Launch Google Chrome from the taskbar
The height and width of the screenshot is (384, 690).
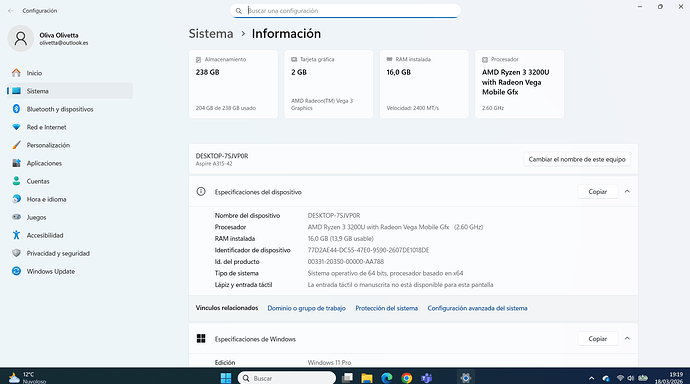(x=407, y=378)
